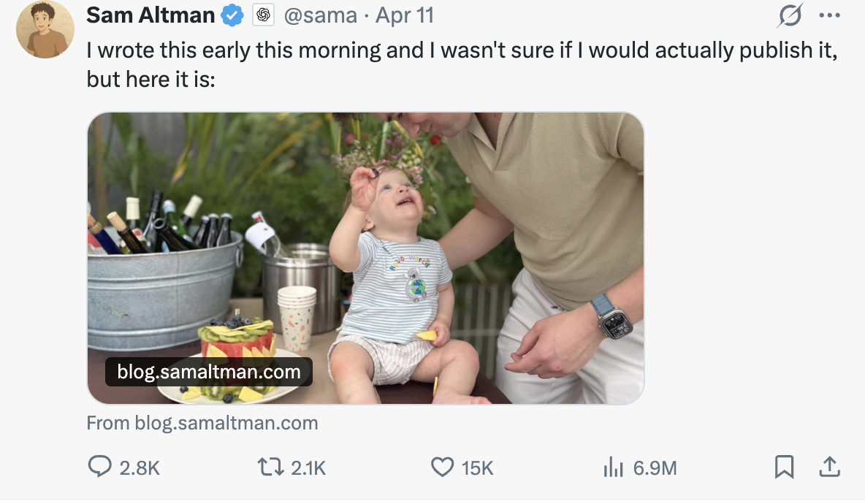Open the OpenAI affiliation badge
The image size is (865, 504).
(263, 15)
